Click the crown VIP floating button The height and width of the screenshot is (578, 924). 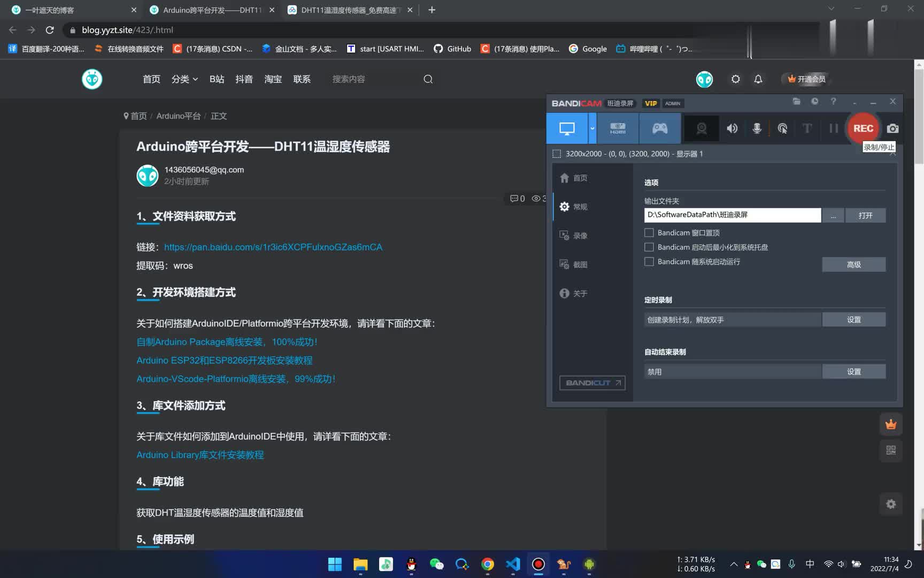coord(891,424)
